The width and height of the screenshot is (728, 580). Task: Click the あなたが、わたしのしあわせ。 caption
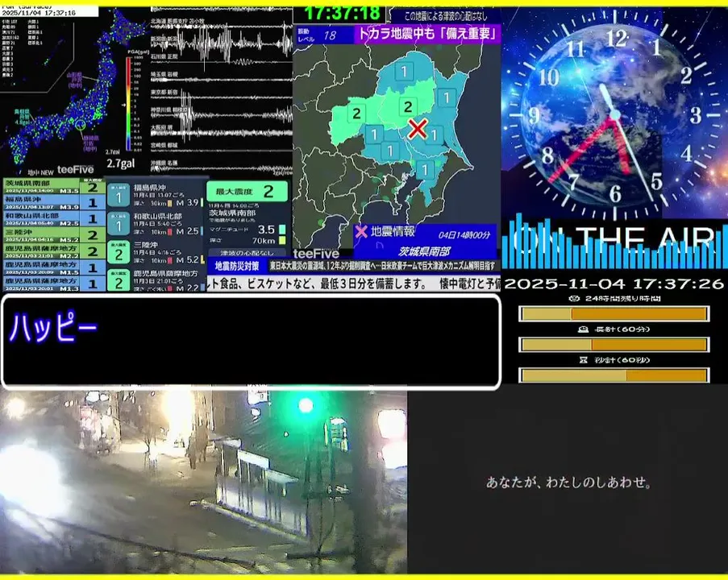[x=568, y=483]
